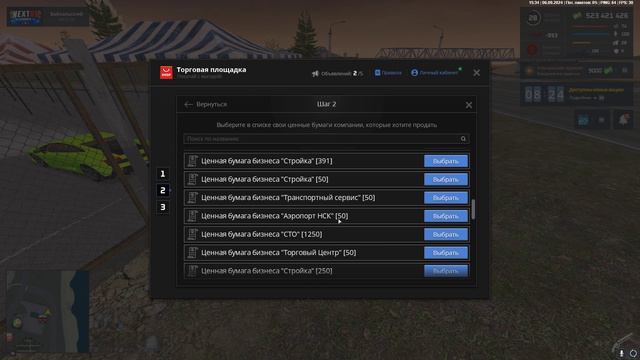Click text "Торговый Центр" [50]
Viewport: 640px width, 360px height.
[x=319, y=253]
